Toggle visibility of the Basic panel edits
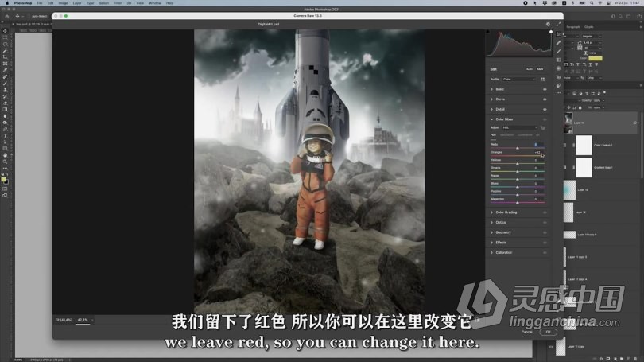644x362 pixels. [545, 89]
